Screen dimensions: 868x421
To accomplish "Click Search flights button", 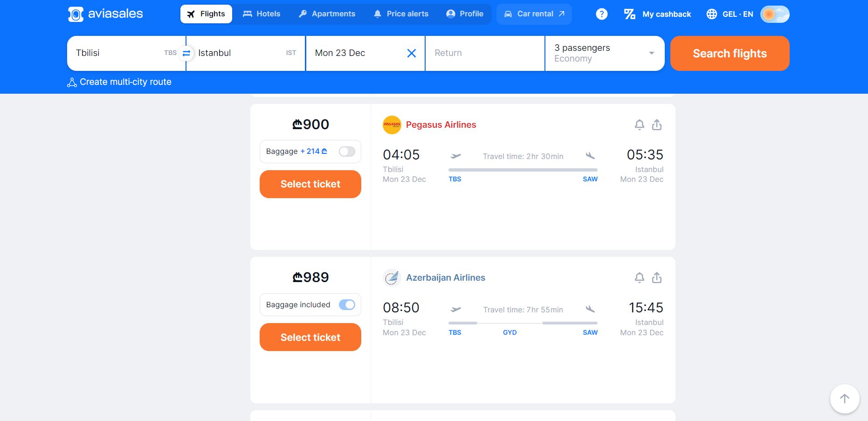I will pyautogui.click(x=730, y=53).
